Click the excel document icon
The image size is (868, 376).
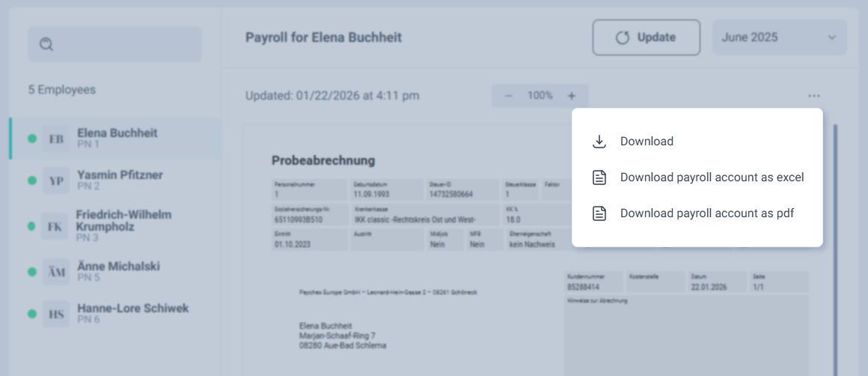(599, 178)
